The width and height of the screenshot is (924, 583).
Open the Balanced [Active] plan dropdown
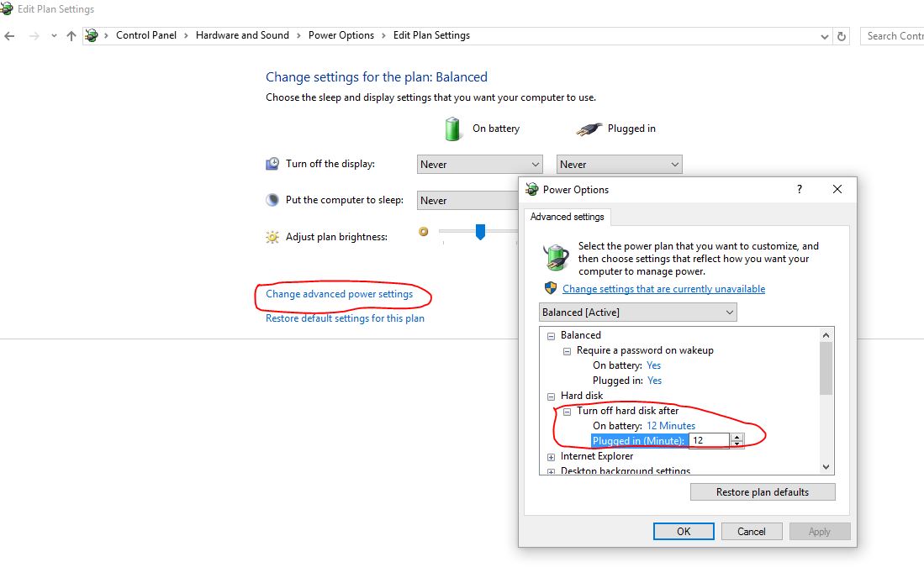tap(637, 313)
